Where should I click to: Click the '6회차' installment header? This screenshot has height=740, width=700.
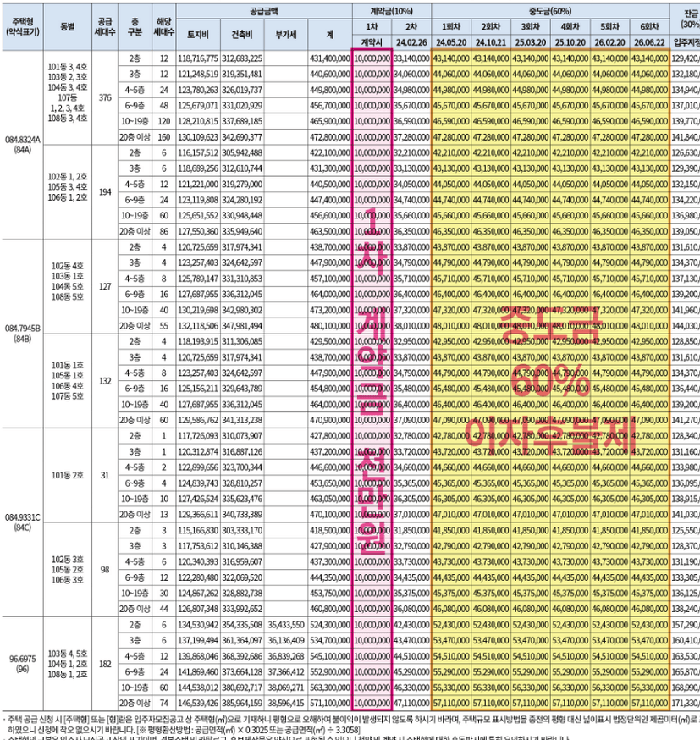649,27
